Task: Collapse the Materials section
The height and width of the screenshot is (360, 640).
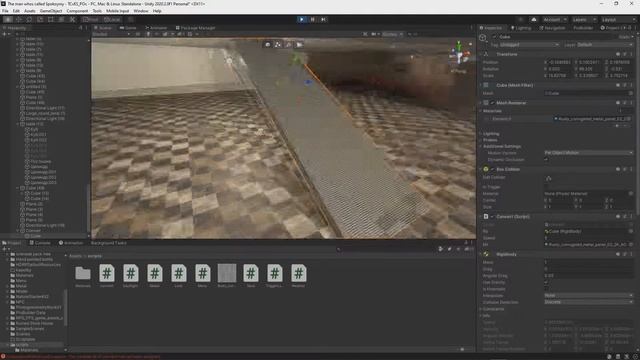Action: point(481,111)
